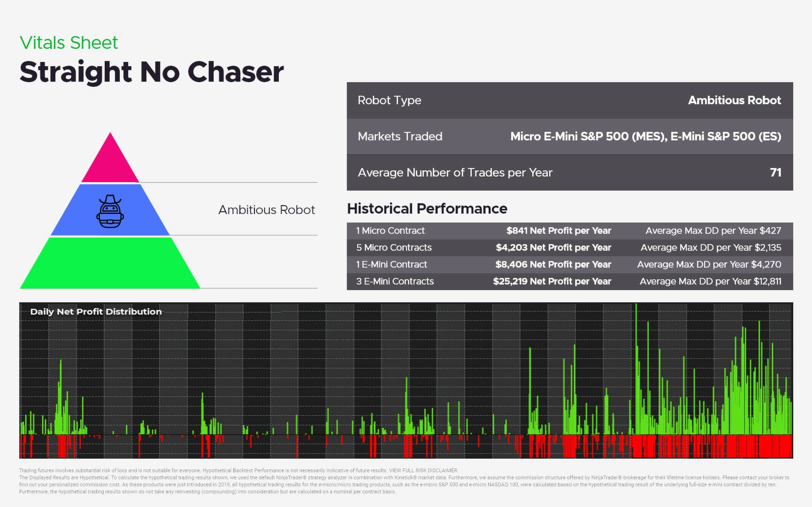Click the Vitals Sheet green heading
The width and height of the screenshot is (812, 507).
[69, 43]
